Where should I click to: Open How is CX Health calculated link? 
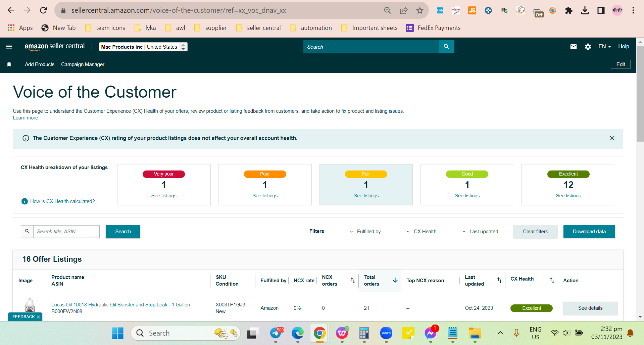click(x=62, y=201)
